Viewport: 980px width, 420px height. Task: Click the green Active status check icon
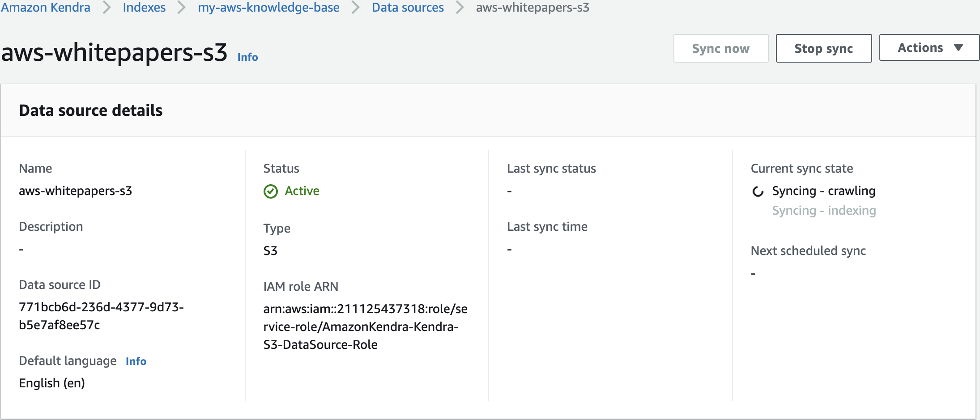270,191
